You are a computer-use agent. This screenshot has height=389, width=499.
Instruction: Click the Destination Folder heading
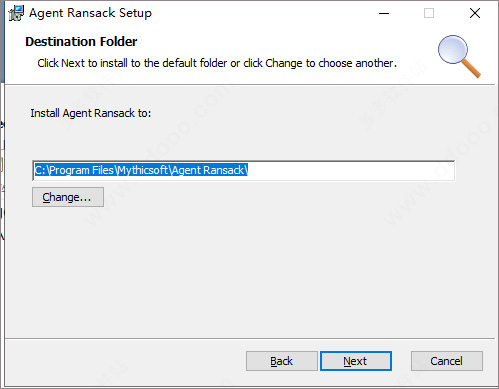point(81,42)
